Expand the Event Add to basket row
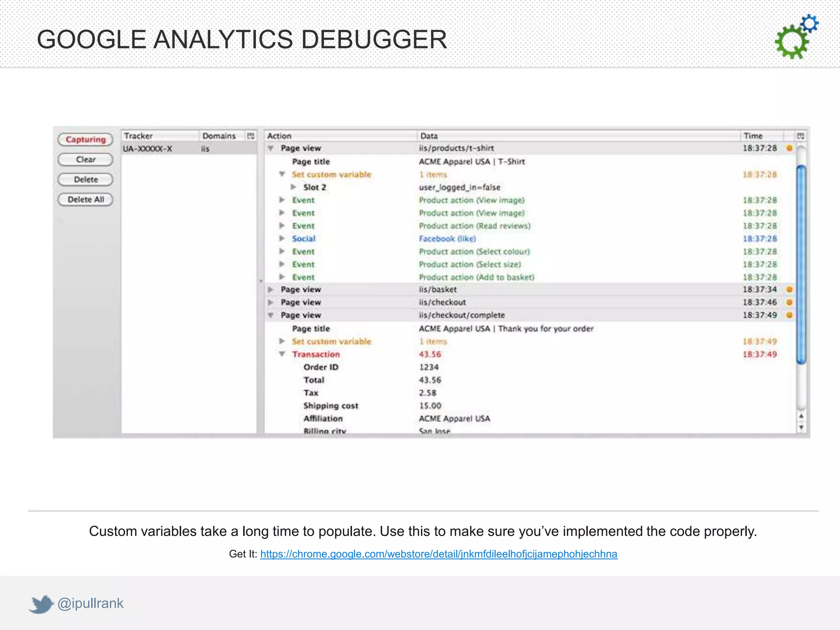840x630 pixels. pyautogui.click(x=282, y=277)
